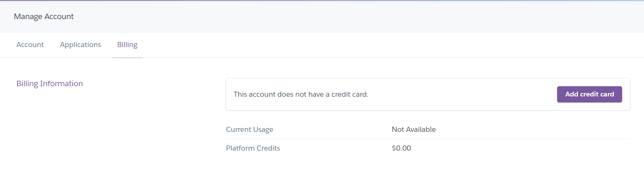Viewport: 644px width, 169px height.
Task: Click the Current Usage label
Action: 250,129
